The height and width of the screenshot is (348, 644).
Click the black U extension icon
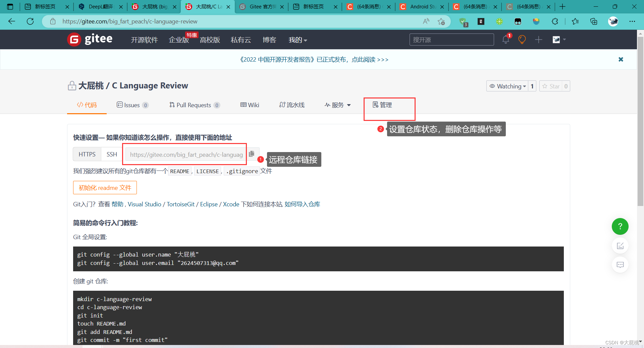point(481,21)
